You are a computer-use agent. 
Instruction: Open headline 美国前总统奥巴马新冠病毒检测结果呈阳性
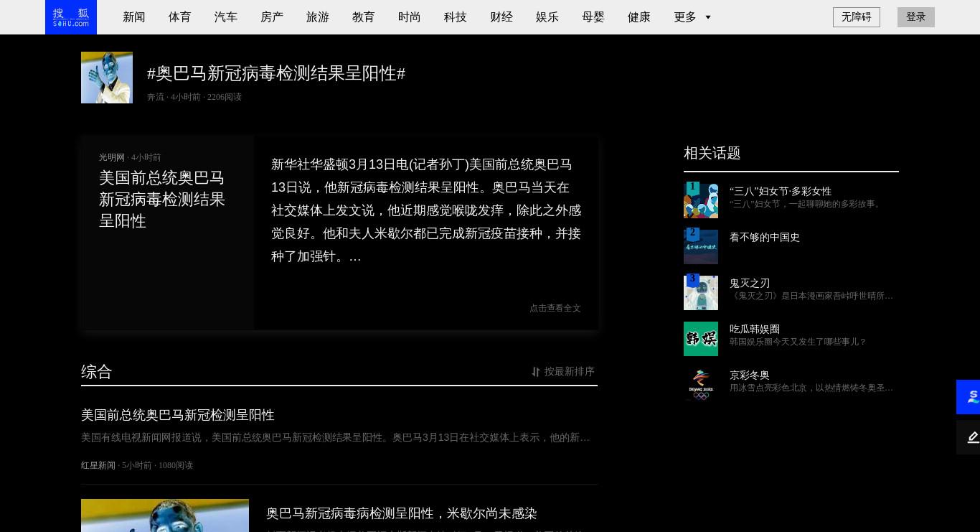click(x=162, y=199)
